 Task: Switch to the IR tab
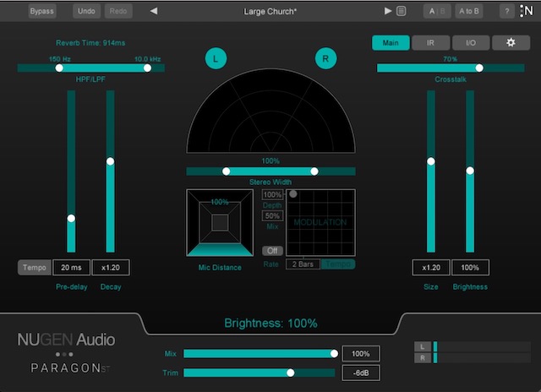431,43
